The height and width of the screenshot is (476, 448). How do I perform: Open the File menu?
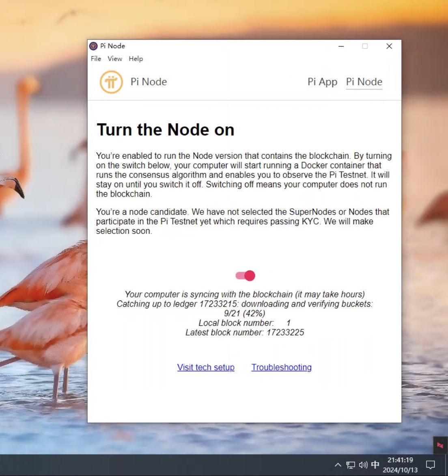(x=96, y=58)
